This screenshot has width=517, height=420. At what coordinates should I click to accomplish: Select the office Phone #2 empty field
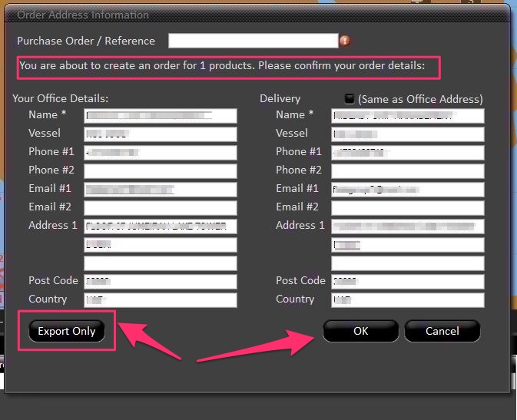[160, 170]
